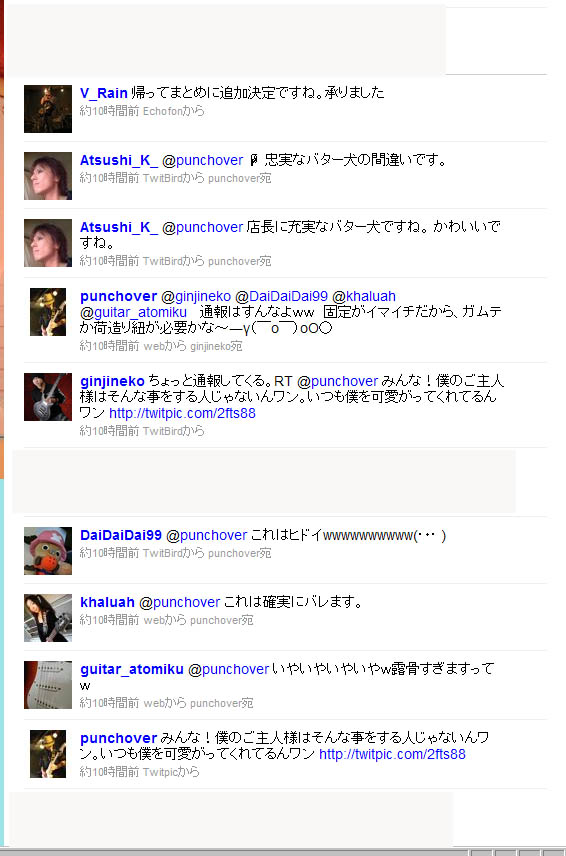Click the V_Rain username link

tap(104, 93)
